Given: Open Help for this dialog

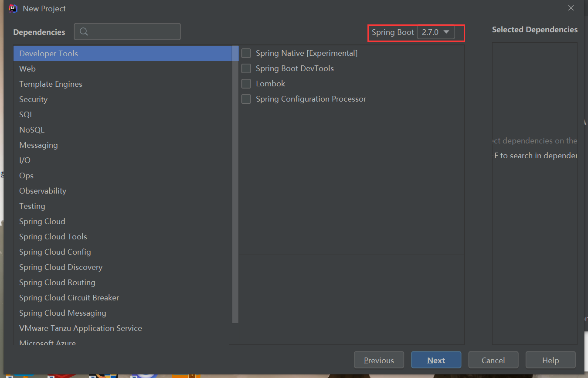Looking at the screenshot, I should pos(550,360).
